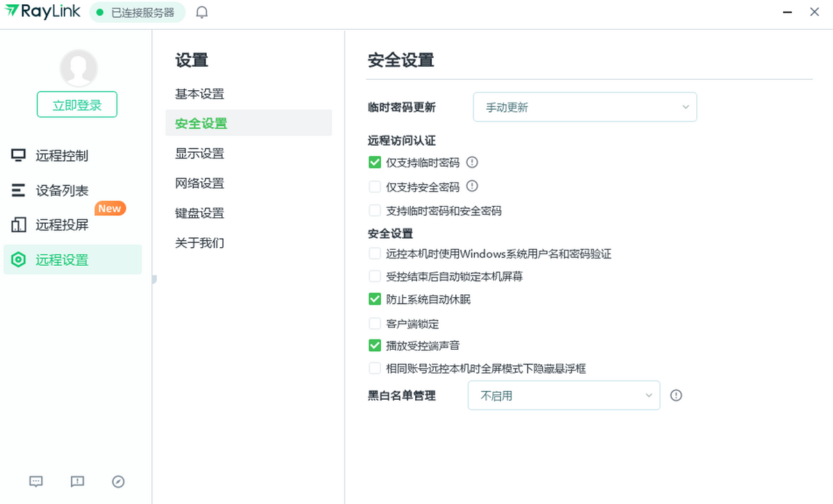Uncheck 仅支持临时密码
The height and width of the screenshot is (504, 833).
tap(375, 162)
